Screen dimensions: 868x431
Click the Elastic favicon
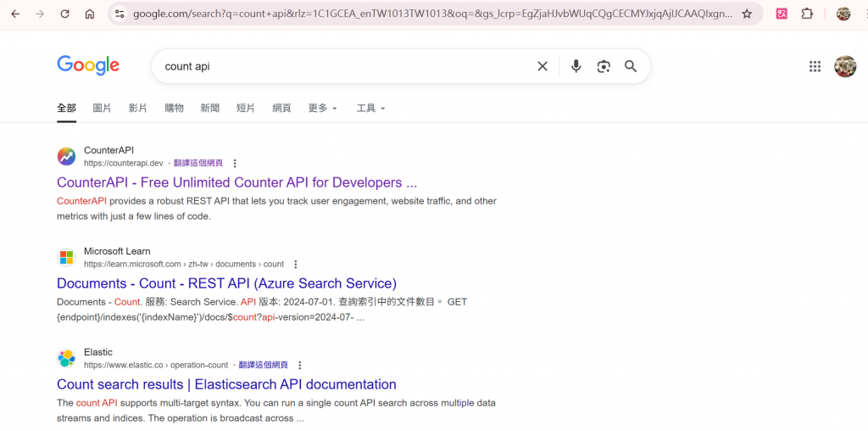click(x=66, y=358)
